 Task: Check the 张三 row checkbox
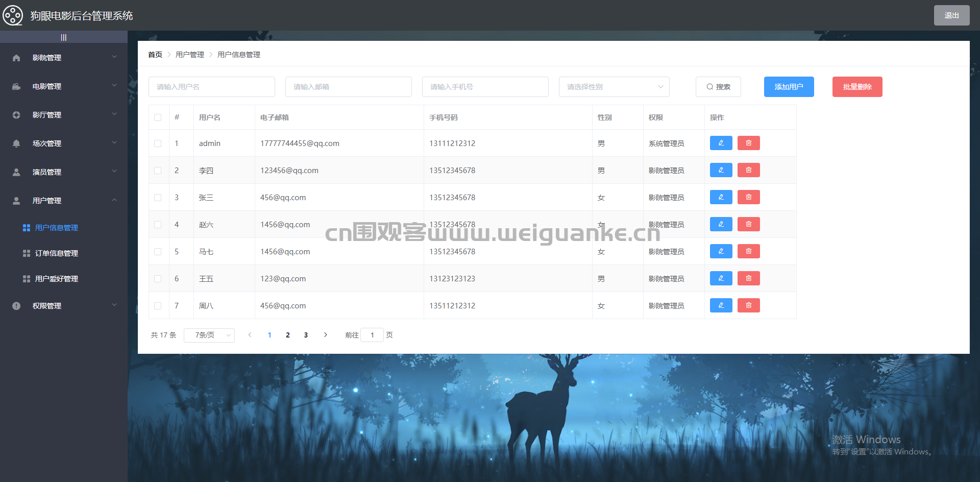point(158,198)
